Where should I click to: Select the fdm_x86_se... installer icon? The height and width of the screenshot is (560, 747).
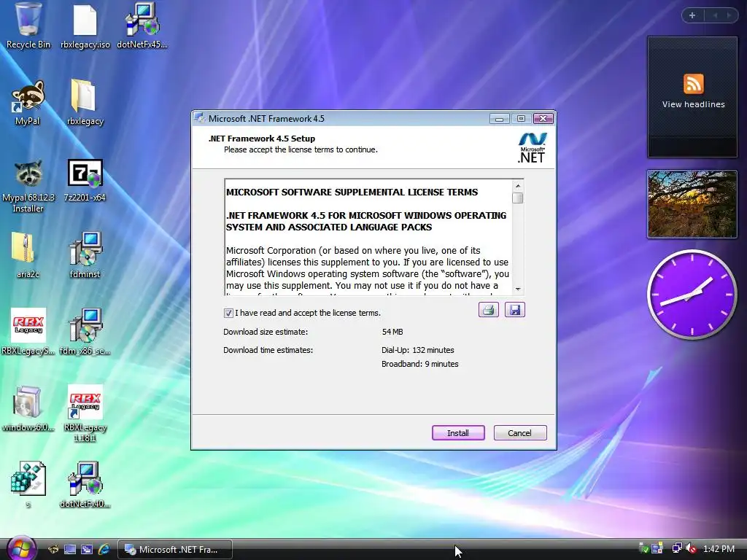[x=85, y=332]
